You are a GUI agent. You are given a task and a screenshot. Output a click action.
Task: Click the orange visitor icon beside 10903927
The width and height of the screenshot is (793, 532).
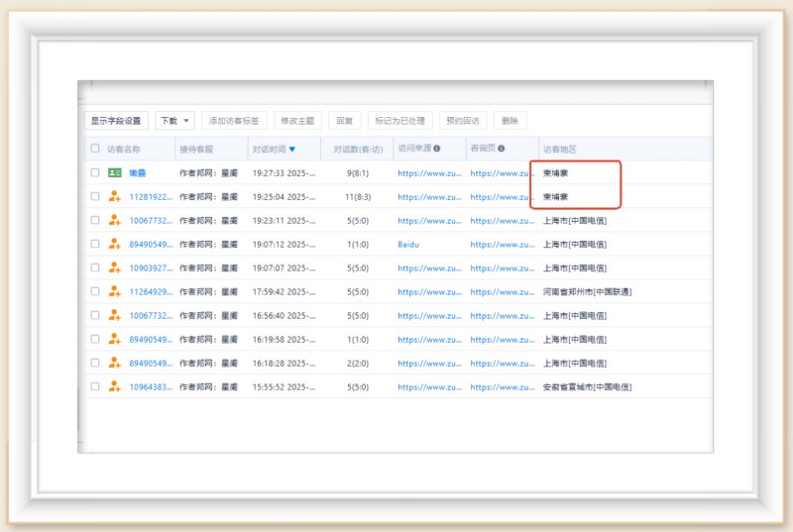[114, 268]
